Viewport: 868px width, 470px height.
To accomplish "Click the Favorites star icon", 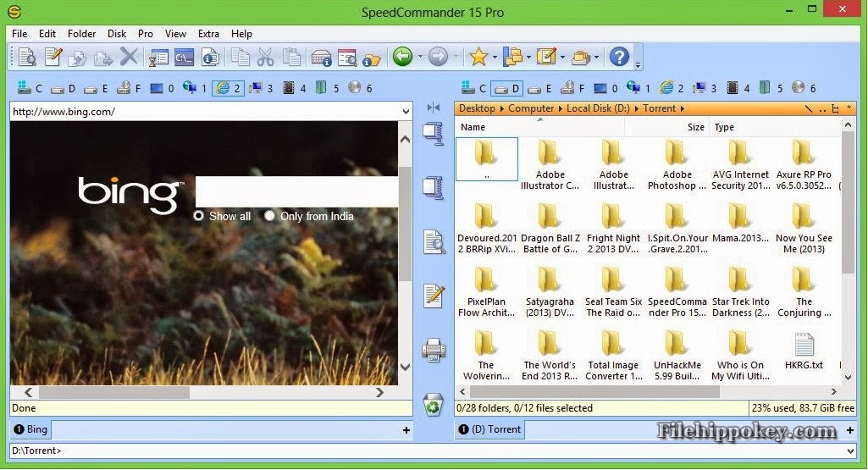I will (478, 57).
